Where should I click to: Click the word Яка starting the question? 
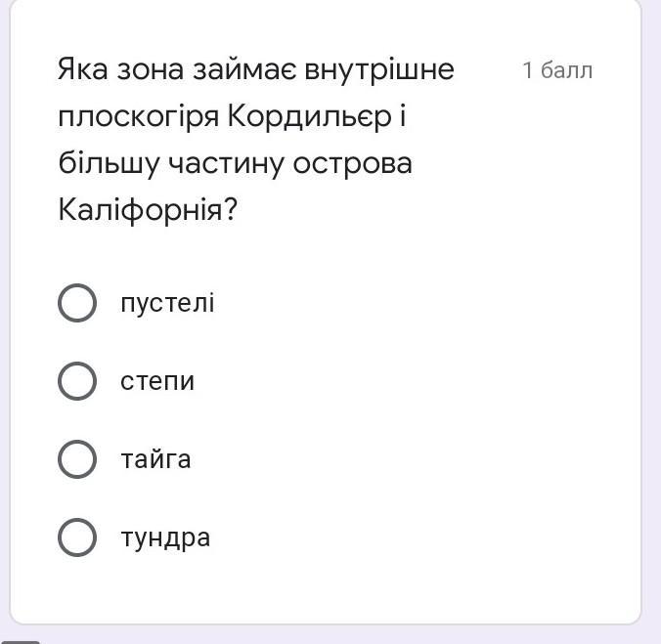click(x=82, y=69)
